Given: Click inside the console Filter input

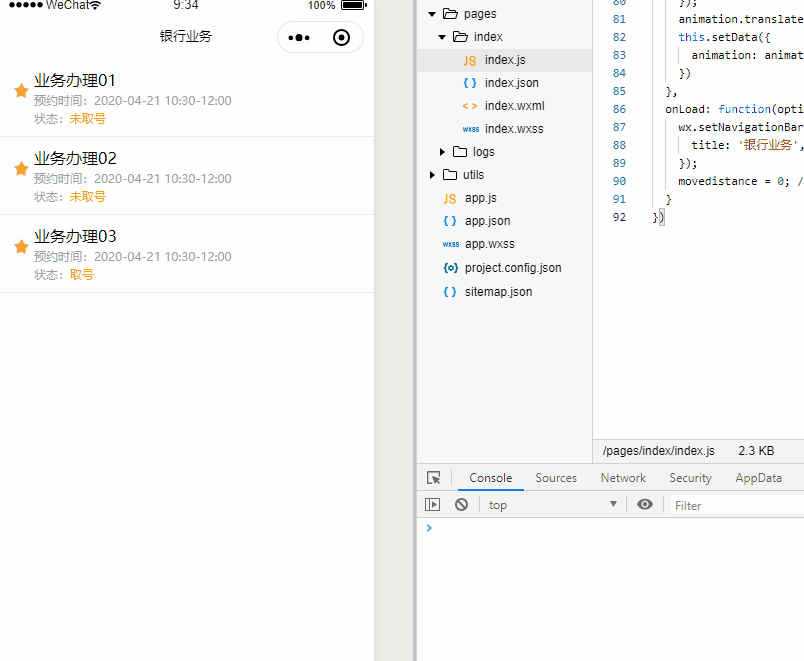Looking at the screenshot, I should pos(700,505).
